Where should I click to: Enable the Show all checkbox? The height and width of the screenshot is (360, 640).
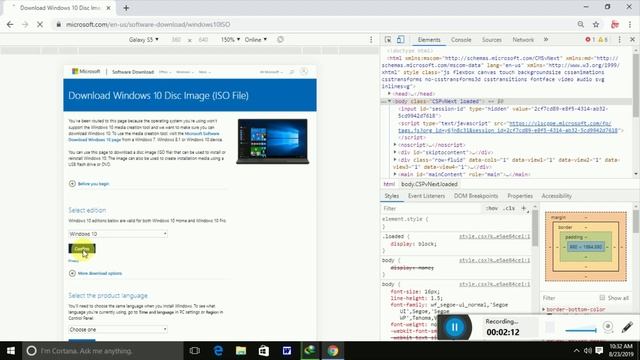click(602, 298)
